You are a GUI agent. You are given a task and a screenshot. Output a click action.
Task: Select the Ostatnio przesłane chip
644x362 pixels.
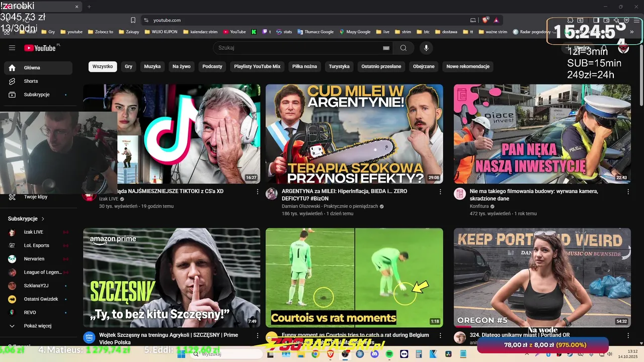click(381, 66)
